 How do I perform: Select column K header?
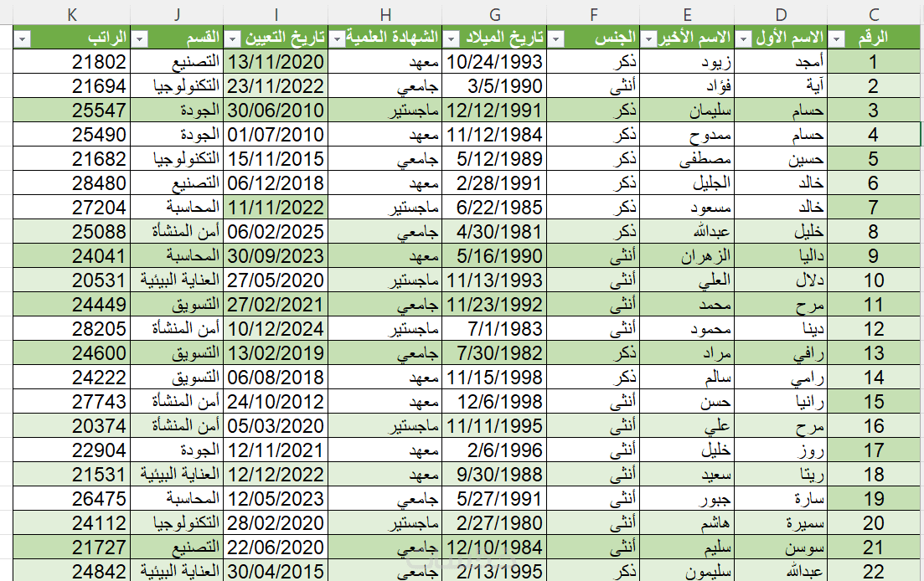[72, 14]
